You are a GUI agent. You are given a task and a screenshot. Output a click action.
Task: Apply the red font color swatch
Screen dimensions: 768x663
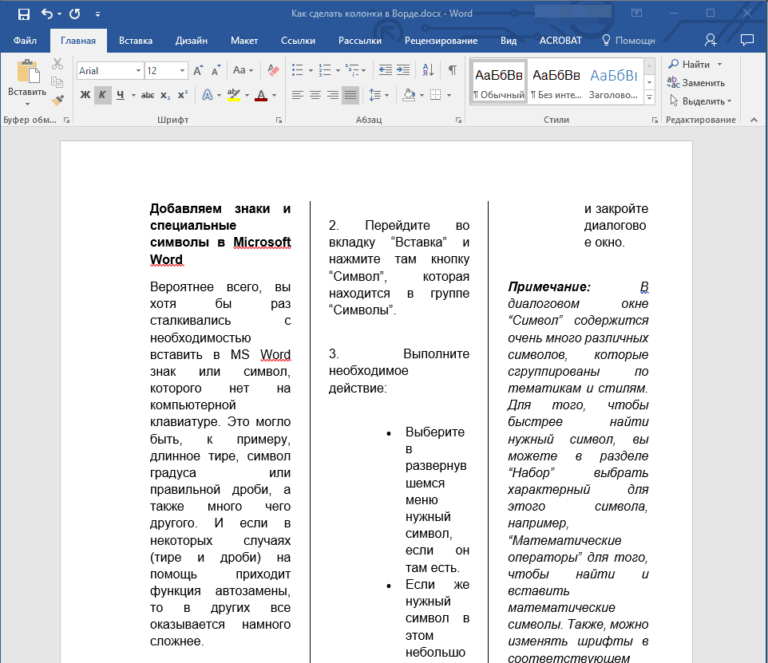point(260,95)
